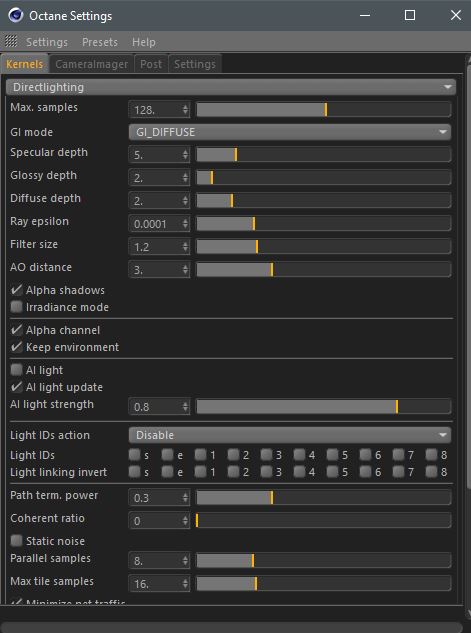Click the Specular depth slider
Screen dimensions: 471x633
[324, 155]
